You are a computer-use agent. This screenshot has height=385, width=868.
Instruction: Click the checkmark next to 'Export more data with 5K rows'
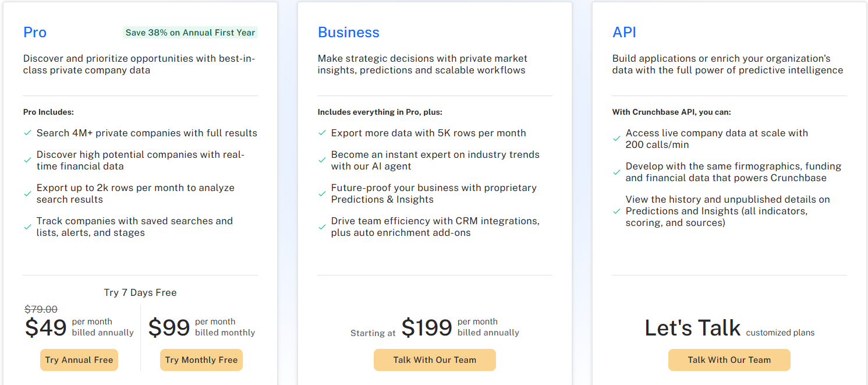(x=322, y=133)
